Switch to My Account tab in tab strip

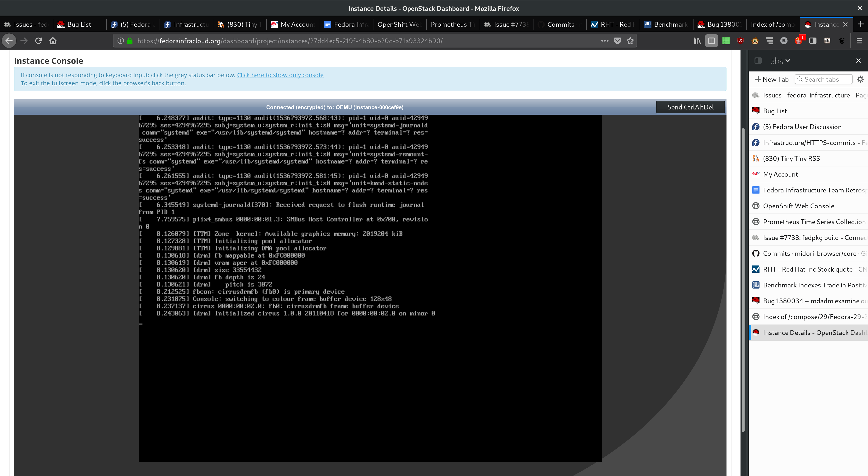point(293,24)
